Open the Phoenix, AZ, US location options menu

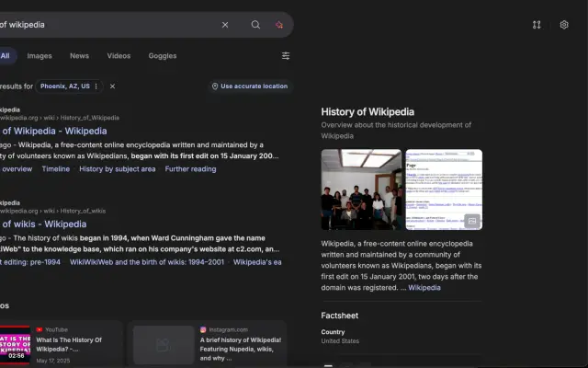tap(96, 86)
